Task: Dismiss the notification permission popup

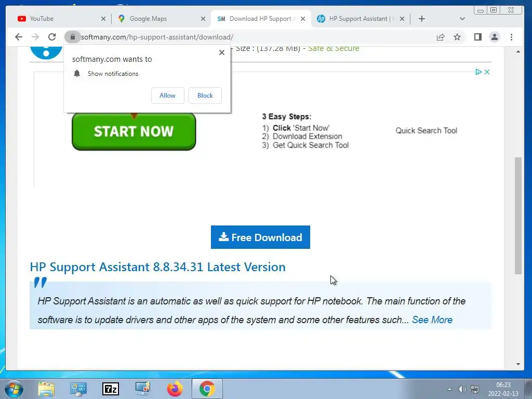Action: [x=221, y=52]
